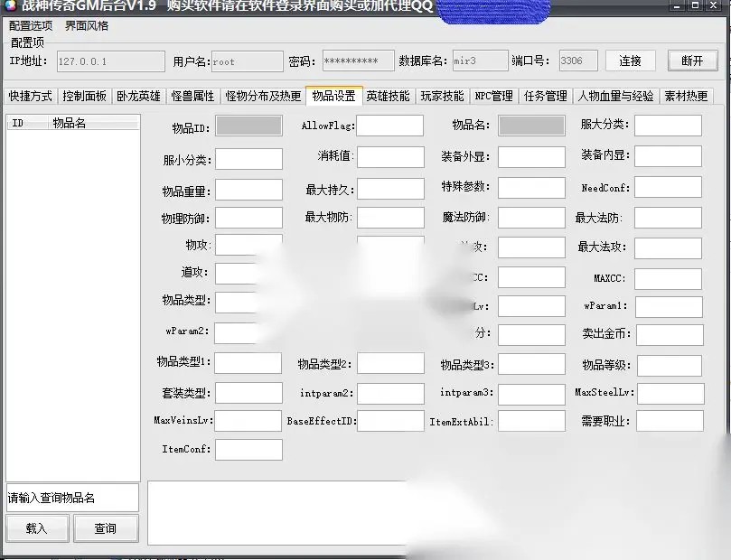Click the 服小分类 input field

pos(249,159)
